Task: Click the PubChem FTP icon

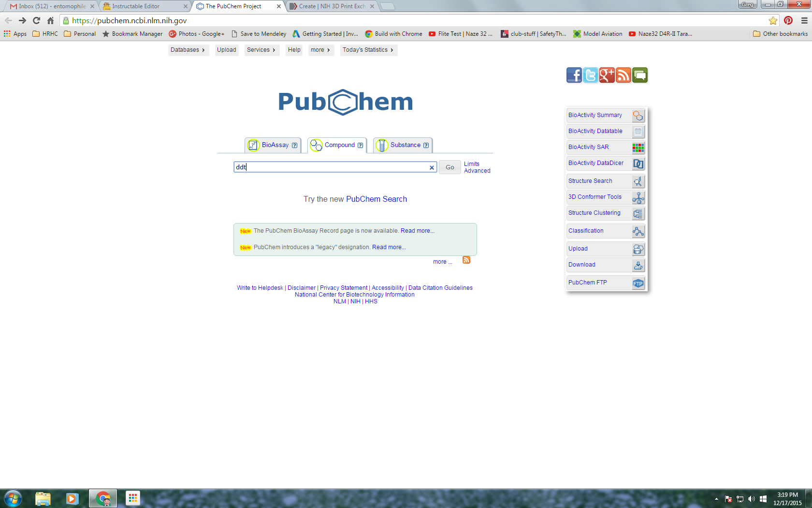Action: click(x=638, y=283)
